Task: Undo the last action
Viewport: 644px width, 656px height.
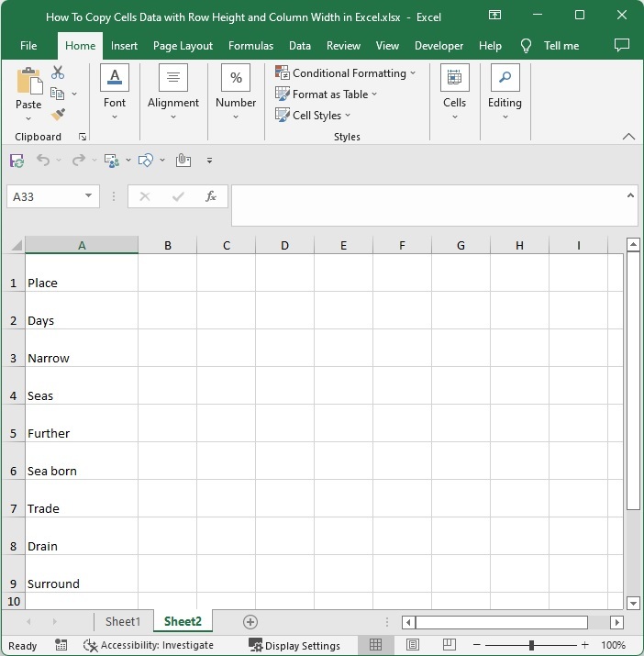Action: pyautogui.click(x=43, y=161)
